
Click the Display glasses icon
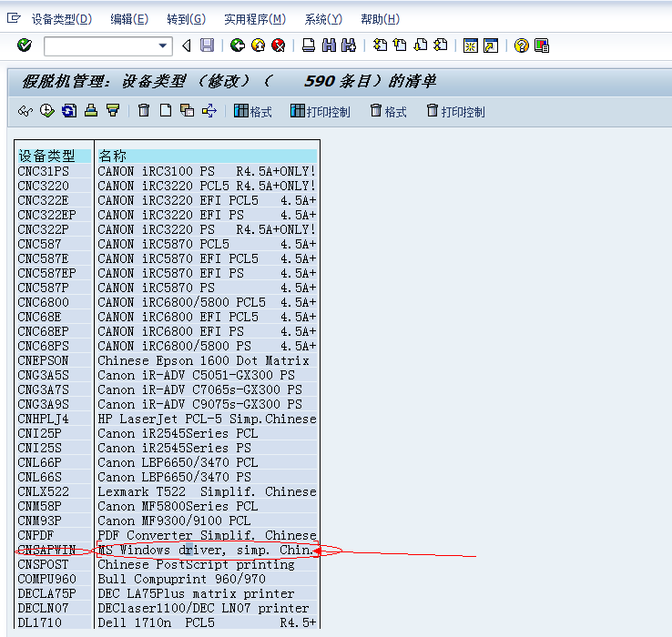25,111
